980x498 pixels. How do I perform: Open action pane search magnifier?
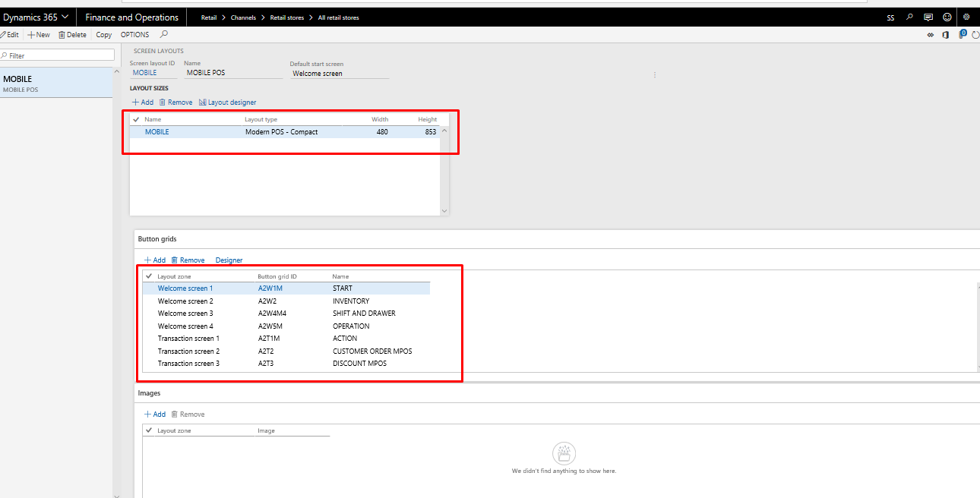coord(163,34)
